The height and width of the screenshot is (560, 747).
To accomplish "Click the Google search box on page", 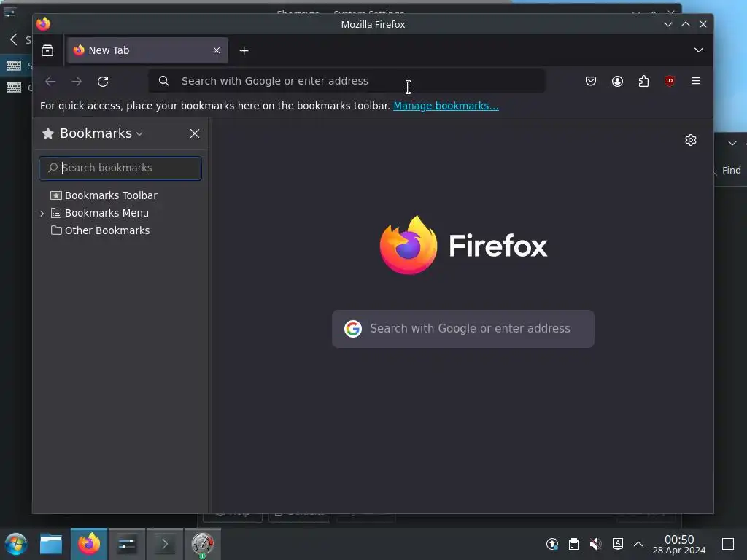I will pyautogui.click(x=463, y=329).
